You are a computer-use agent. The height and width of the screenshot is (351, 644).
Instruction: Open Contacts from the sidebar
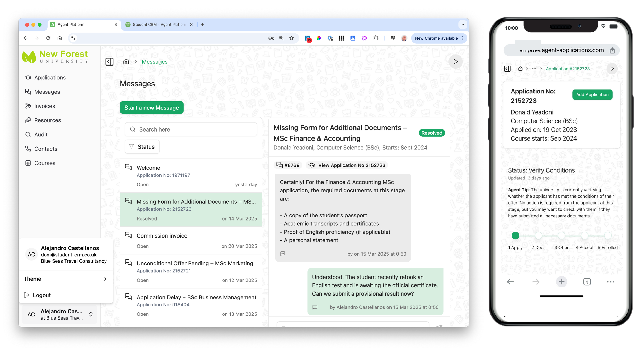coord(46,149)
